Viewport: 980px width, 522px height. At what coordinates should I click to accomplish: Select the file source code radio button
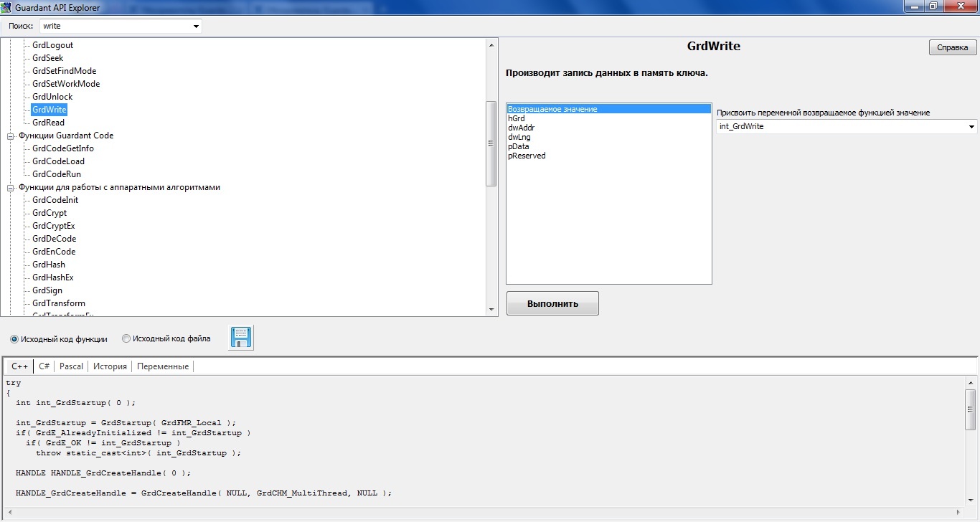tap(126, 339)
